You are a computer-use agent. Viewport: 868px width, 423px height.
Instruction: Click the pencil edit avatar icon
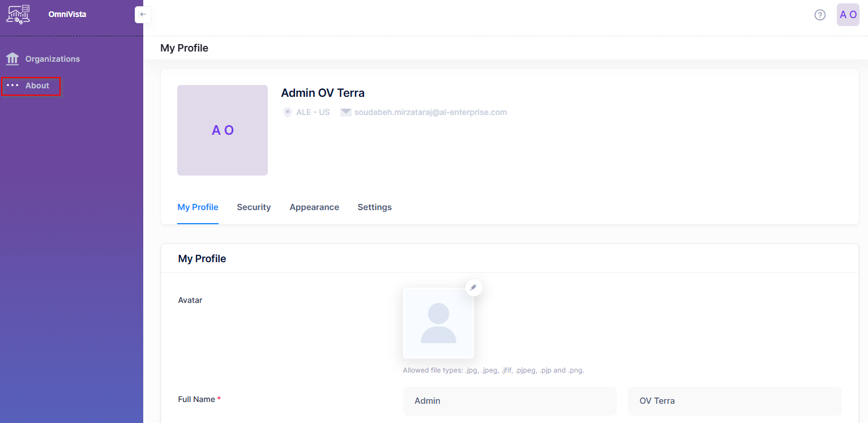coord(473,288)
